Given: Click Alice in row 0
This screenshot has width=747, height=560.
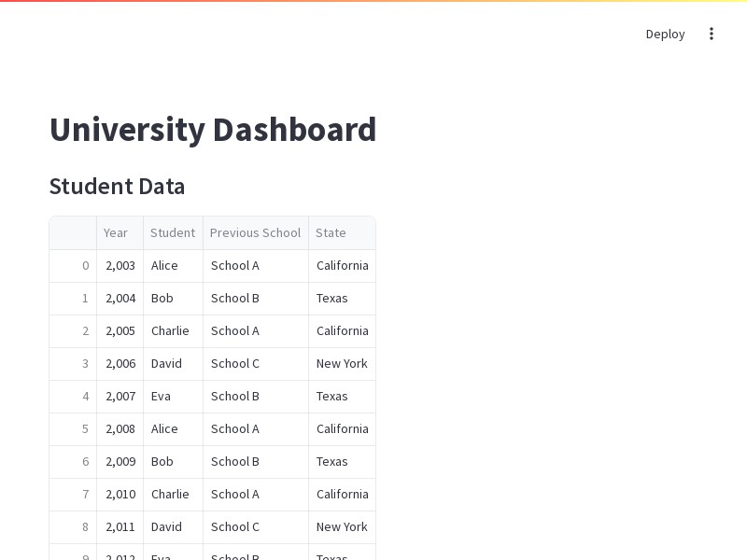Looking at the screenshot, I should point(174,266).
